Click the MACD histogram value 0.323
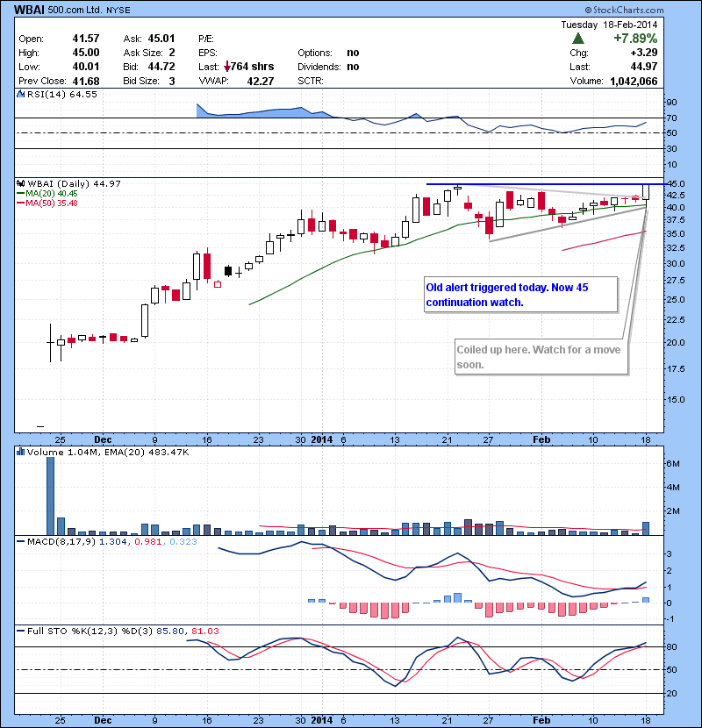 click(183, 542)
